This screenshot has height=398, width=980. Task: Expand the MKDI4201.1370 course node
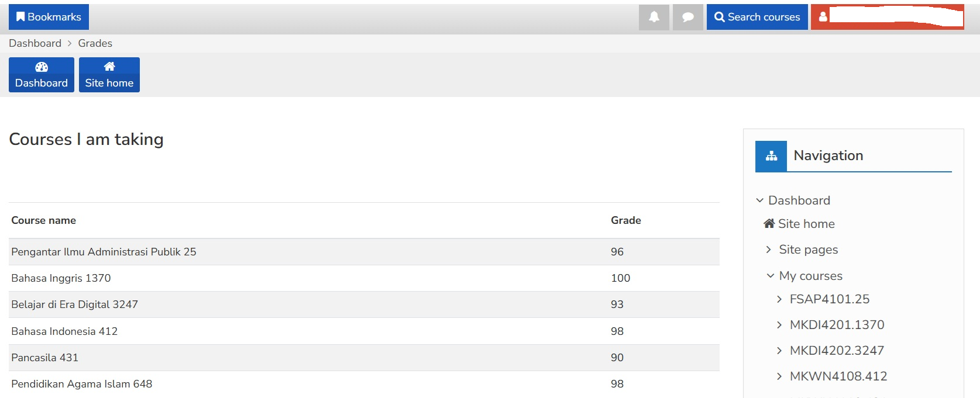coord(779,325)
